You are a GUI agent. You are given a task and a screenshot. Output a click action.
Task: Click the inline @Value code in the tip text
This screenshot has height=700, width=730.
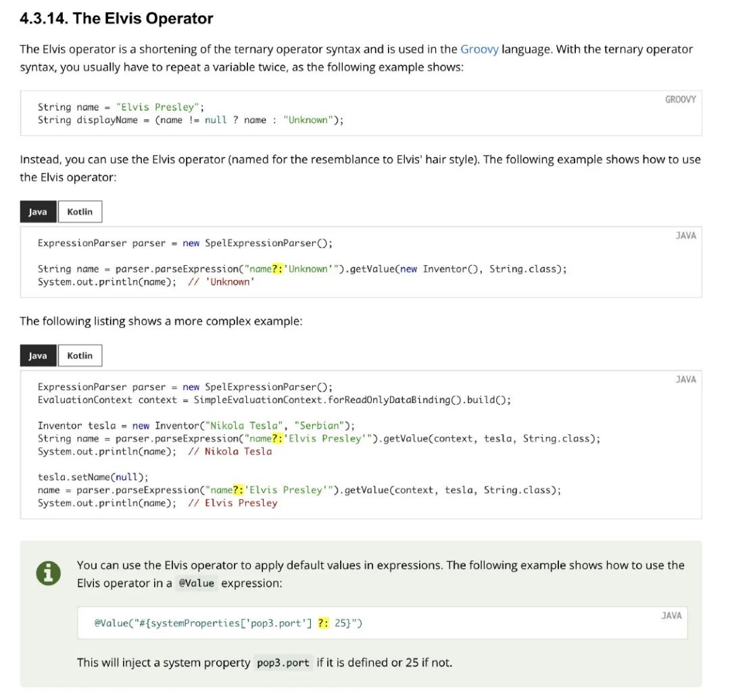[196, 583]
